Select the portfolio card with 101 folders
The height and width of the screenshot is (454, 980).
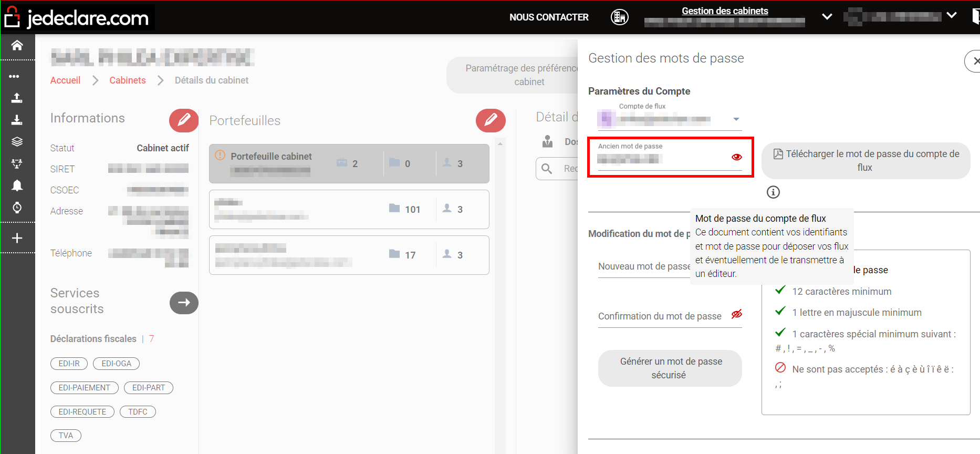pos(349,209)
